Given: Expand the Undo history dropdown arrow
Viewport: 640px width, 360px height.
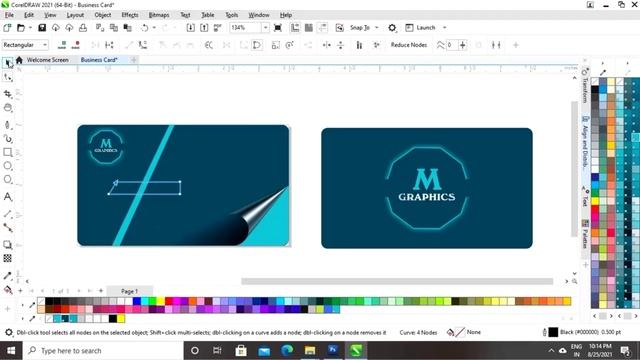Looking at the screenshot, I should click(154, 28).
